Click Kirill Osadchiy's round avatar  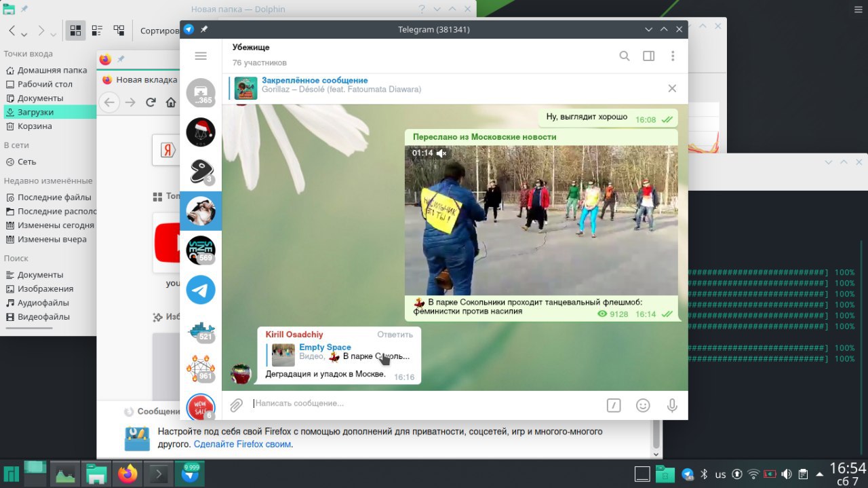pyautogui.click(x=241, y=374)
